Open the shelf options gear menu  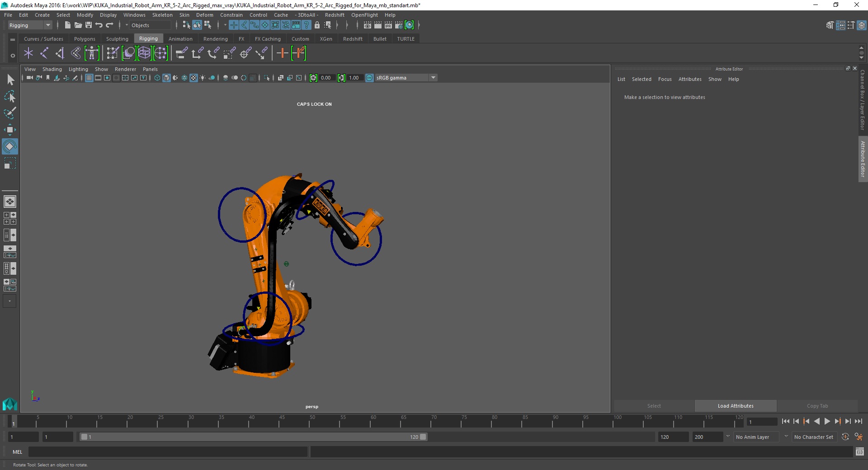pos(13,56)
